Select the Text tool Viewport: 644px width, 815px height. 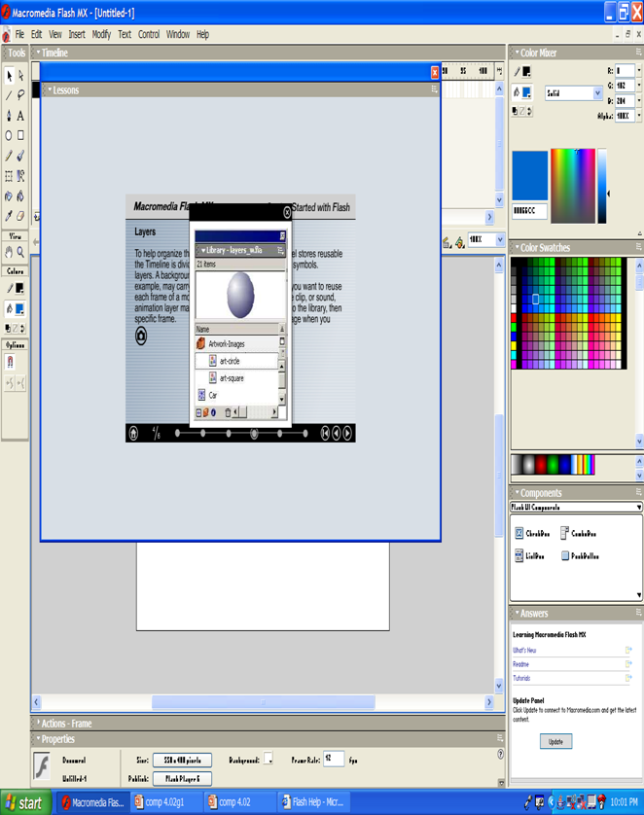[20, 116]
